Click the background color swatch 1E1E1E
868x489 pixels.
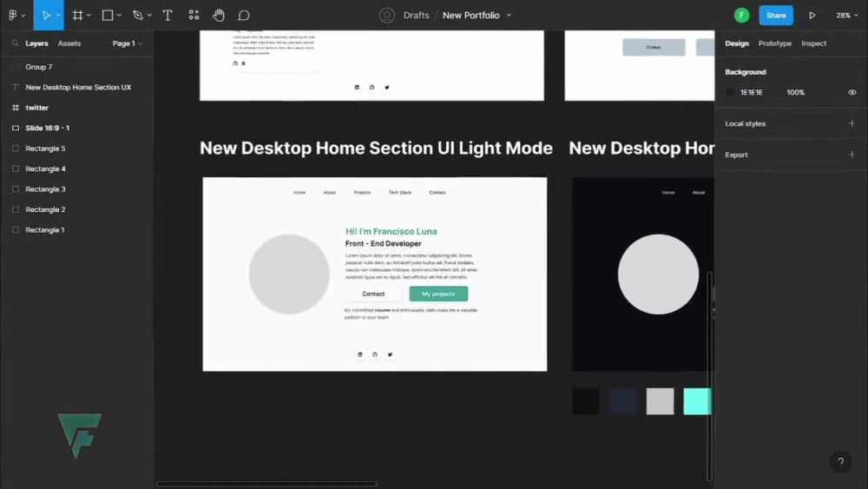pos(730,92)
